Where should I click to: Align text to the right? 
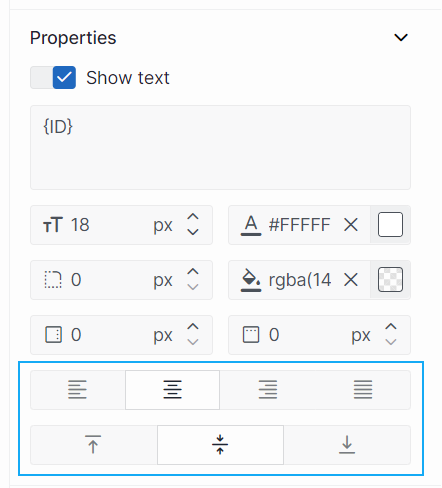pyautogui.click(x=268, y=390)
